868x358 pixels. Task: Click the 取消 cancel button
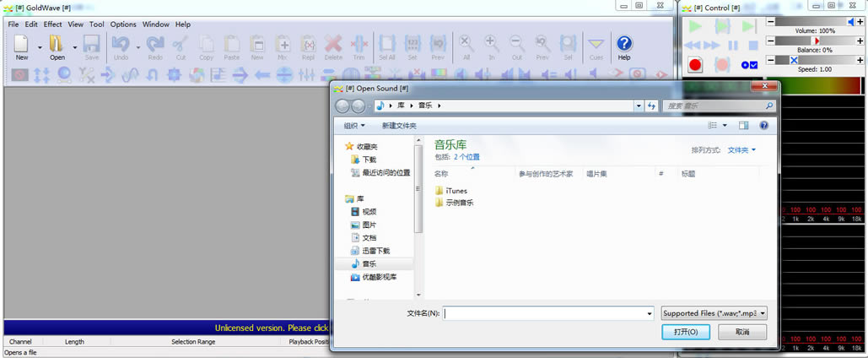click(741, 332)
